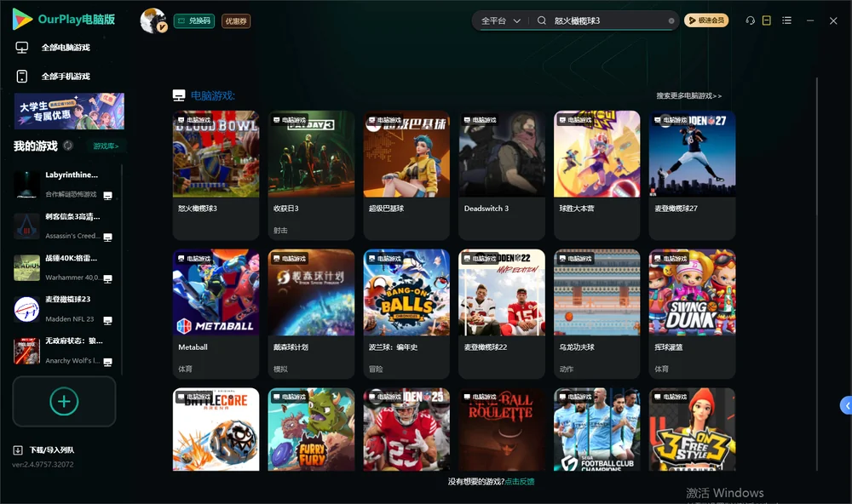The image size is (852, 504).
Task: Click the 优惠券 coupon button
Action: coord(236,20)
